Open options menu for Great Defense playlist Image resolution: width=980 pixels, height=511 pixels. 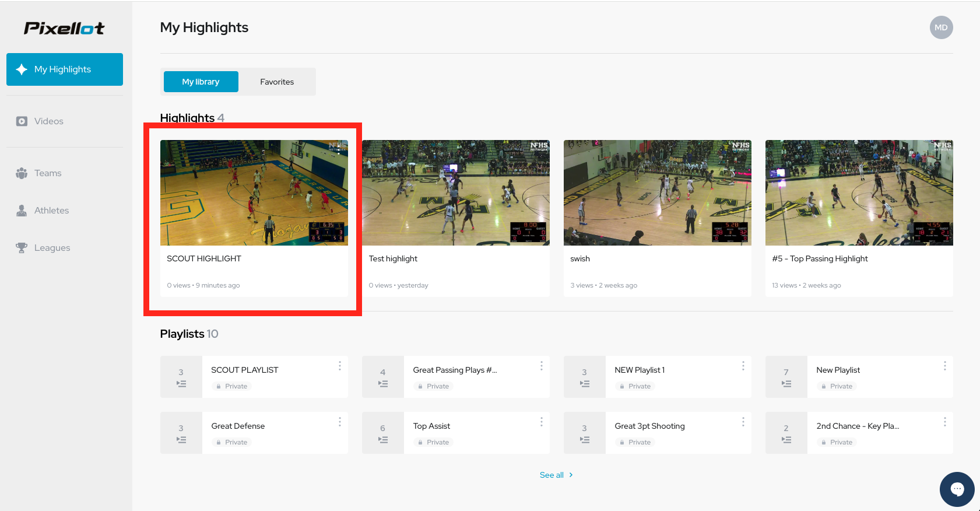(x=339, y=422)
